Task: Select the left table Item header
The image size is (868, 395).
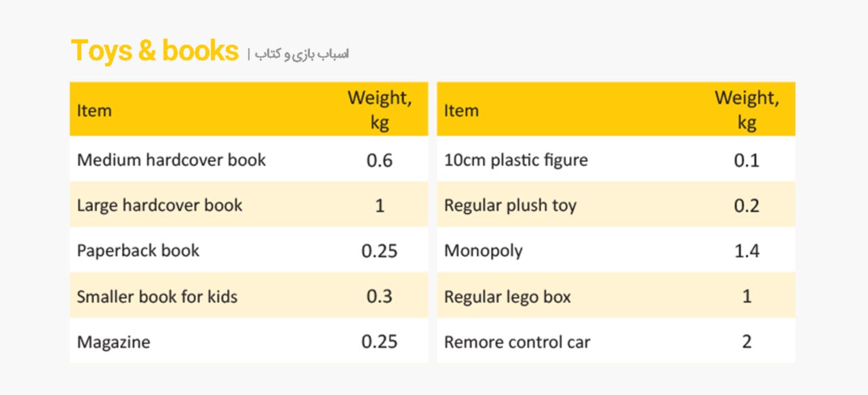Action: point(94,110)
